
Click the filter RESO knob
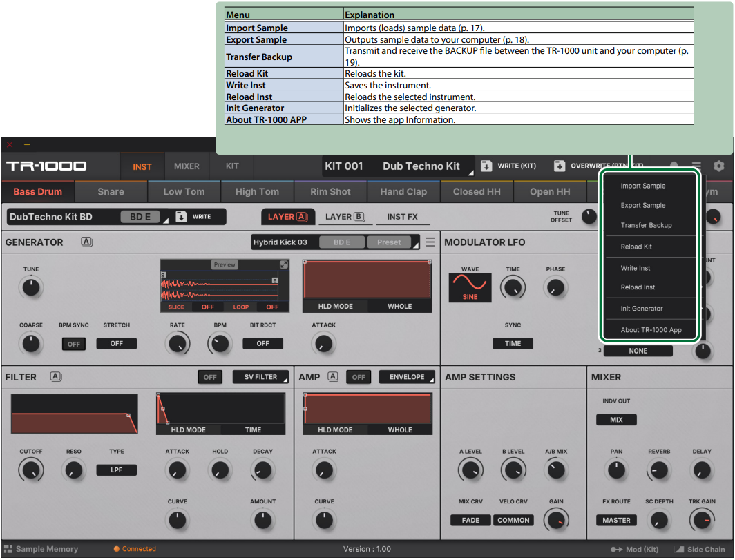[74, 470]
